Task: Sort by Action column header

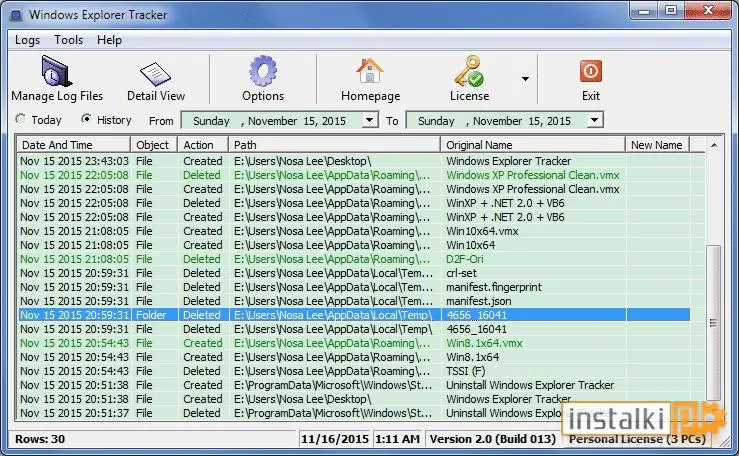Action: [x=203, y=145]
